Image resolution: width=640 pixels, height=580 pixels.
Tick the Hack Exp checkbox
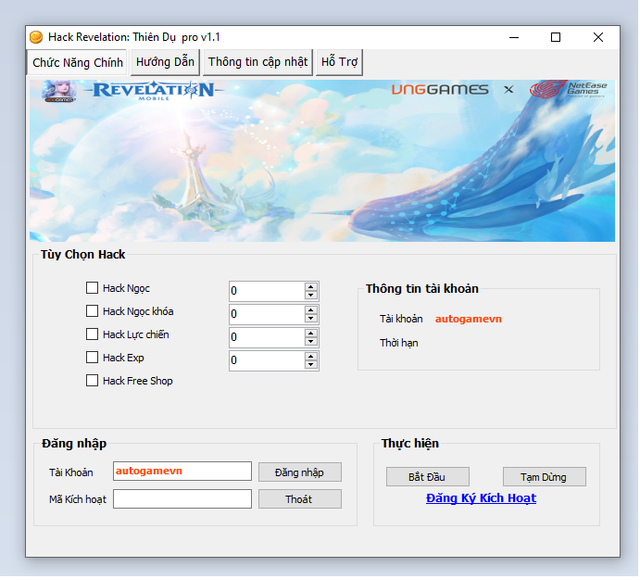[92, 357]
